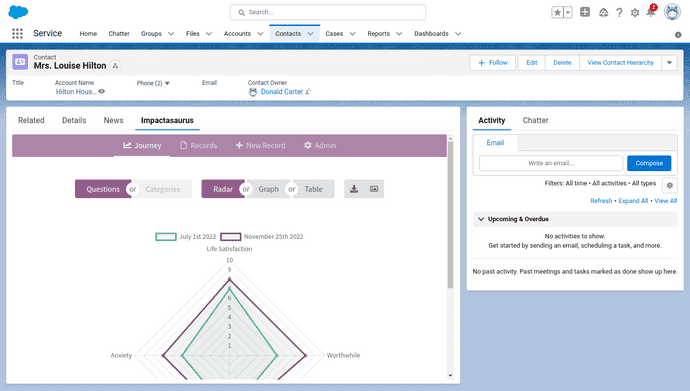Open the Donald Carter owner link
The height and width of the screenshot is (391, 690).
click(282, 92)
